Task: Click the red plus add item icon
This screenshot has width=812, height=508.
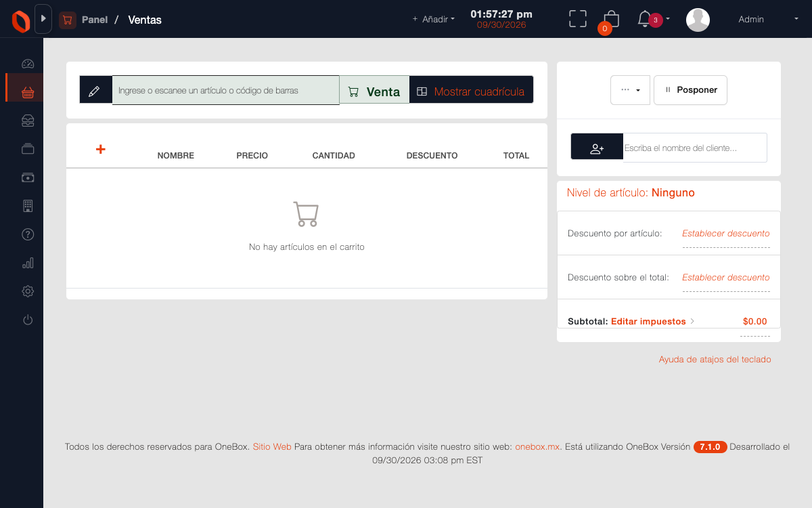Action: [x=100, y=149]
